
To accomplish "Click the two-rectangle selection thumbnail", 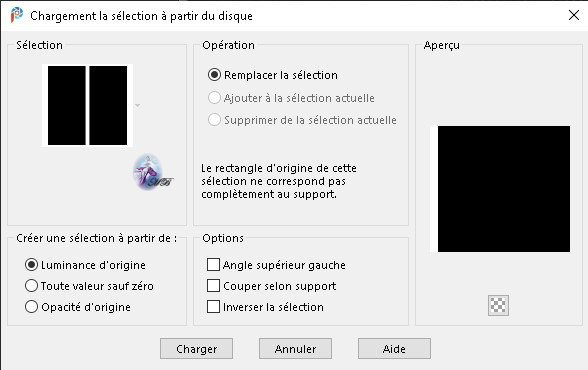I will tap(87, 105).
